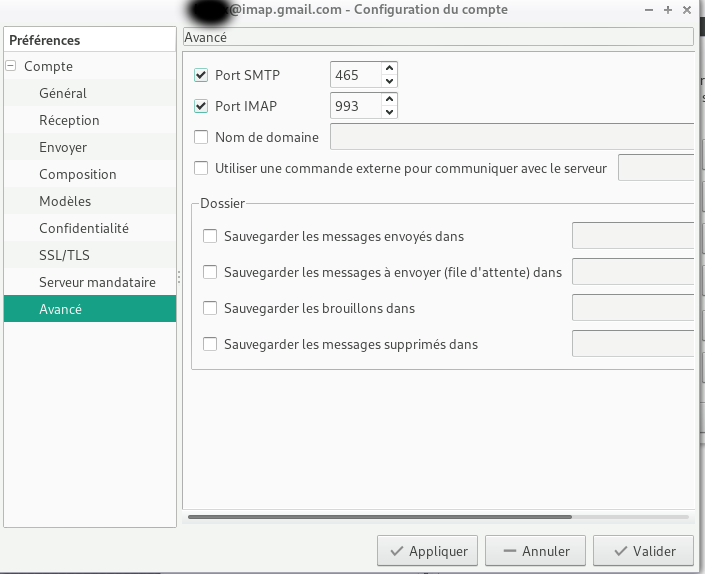The image size is (705, 574).
Task: Enable the Nom de domaine option
Action: pyautogui.click(x=201, y=137)
